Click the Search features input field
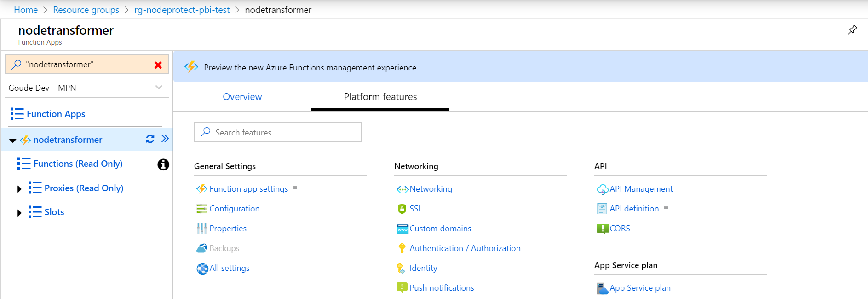The height and width of the screenshot is (299, 868). click(x=278, y=132)
